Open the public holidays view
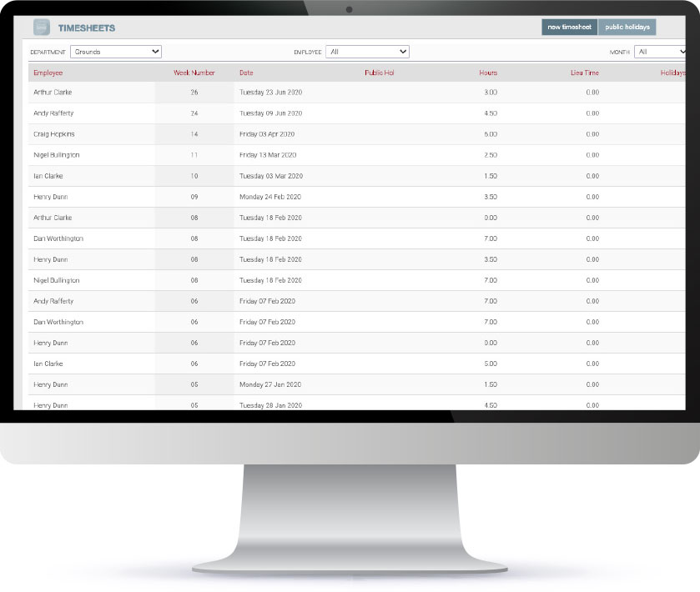This screenshot has width=700, height=592. point(627,28)
